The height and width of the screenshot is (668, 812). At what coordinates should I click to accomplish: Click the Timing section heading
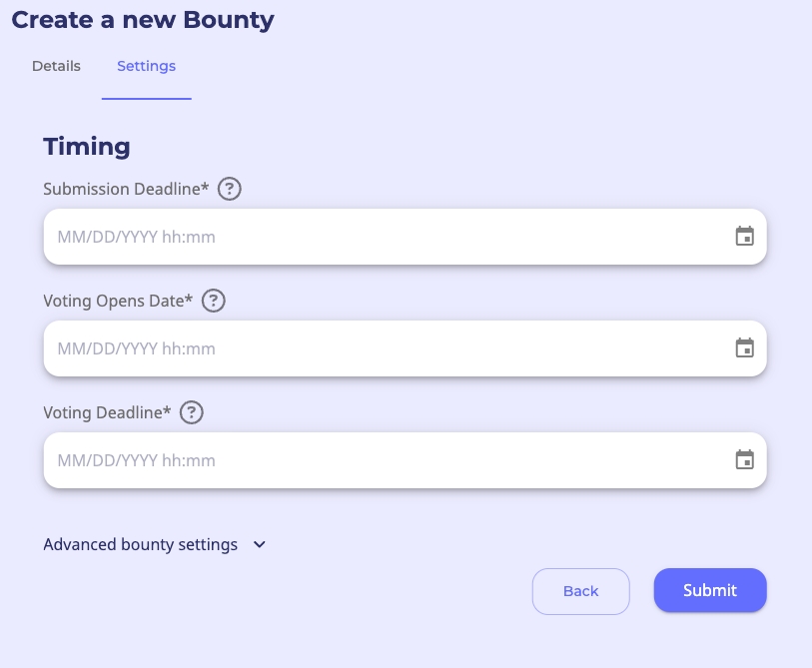pyautogui.click(x=87, y=147)
